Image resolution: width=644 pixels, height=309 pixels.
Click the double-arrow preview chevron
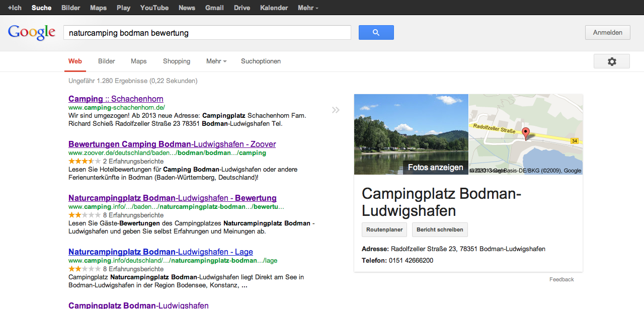(x=336, y=110)
